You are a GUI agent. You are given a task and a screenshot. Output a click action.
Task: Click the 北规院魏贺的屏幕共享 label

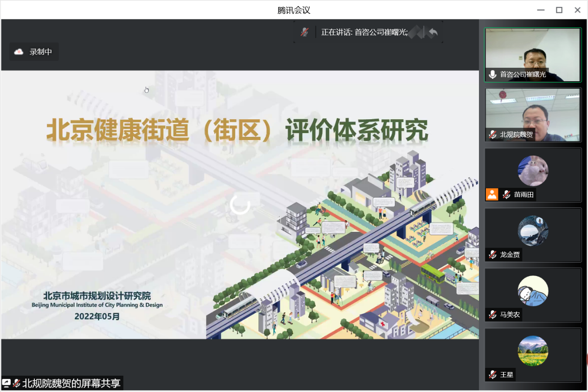71,383
